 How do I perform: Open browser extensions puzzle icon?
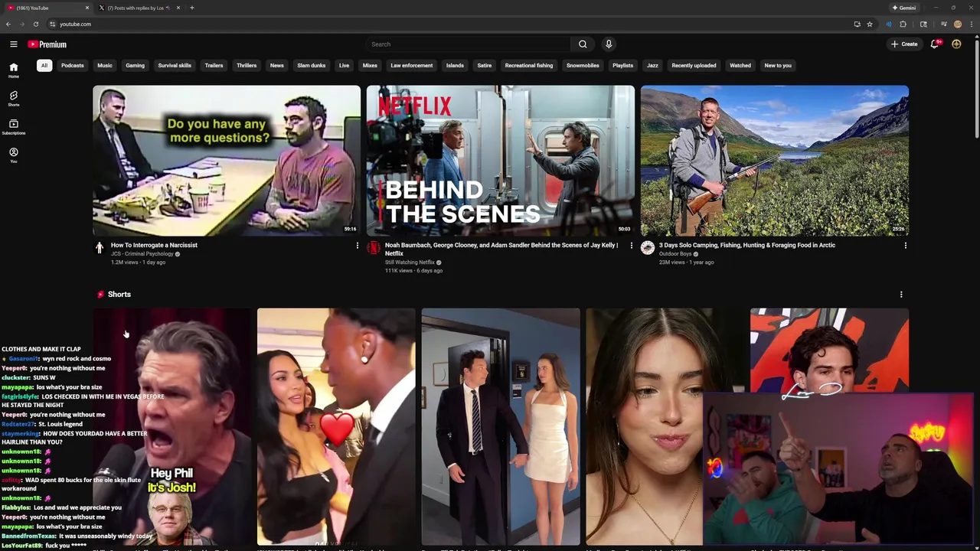coord(903,24)
